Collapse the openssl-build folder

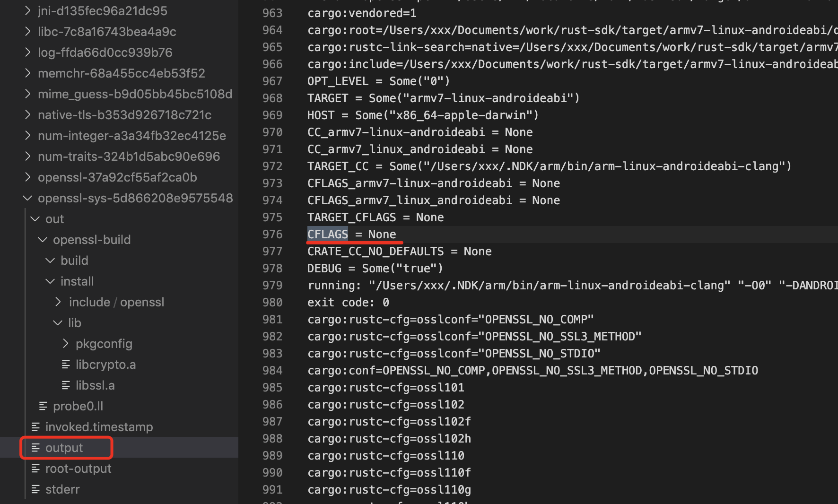[x=42, y=239]
